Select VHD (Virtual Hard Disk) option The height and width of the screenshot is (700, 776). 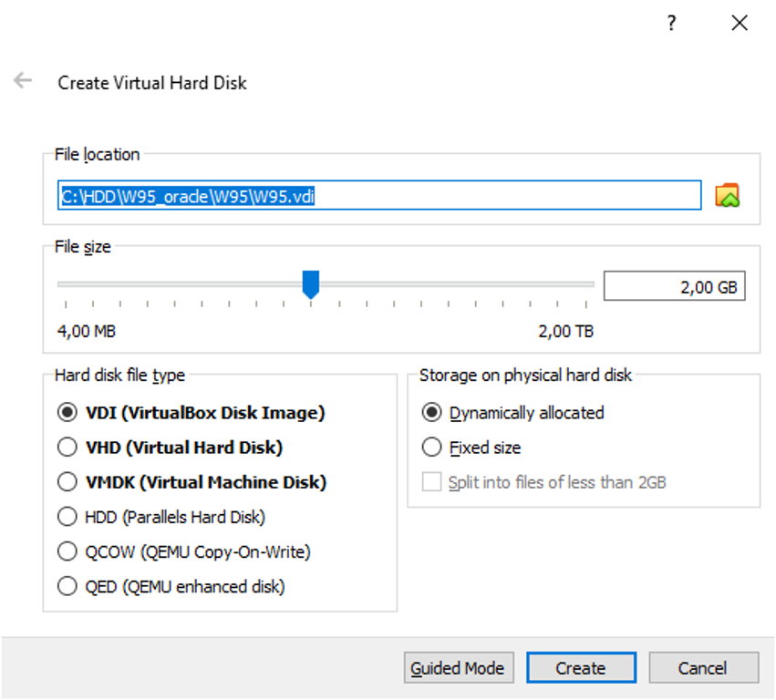67,448
